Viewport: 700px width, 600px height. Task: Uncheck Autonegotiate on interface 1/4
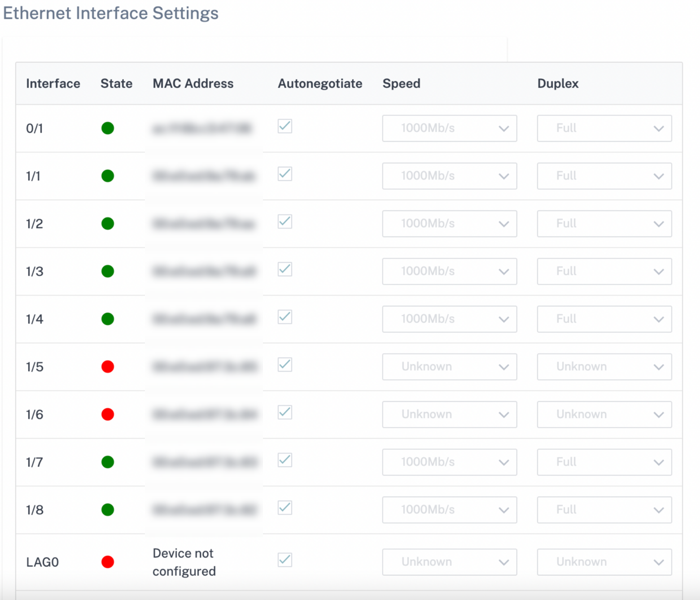pos(285,317)
